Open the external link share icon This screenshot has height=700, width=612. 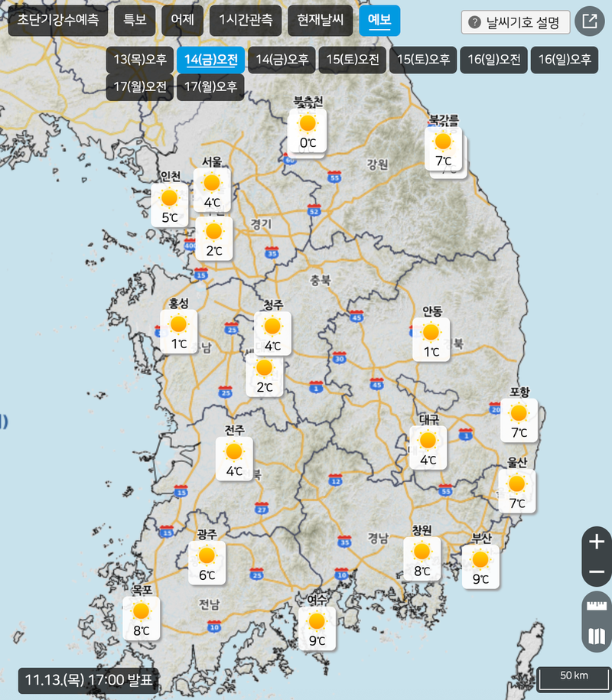589,21
